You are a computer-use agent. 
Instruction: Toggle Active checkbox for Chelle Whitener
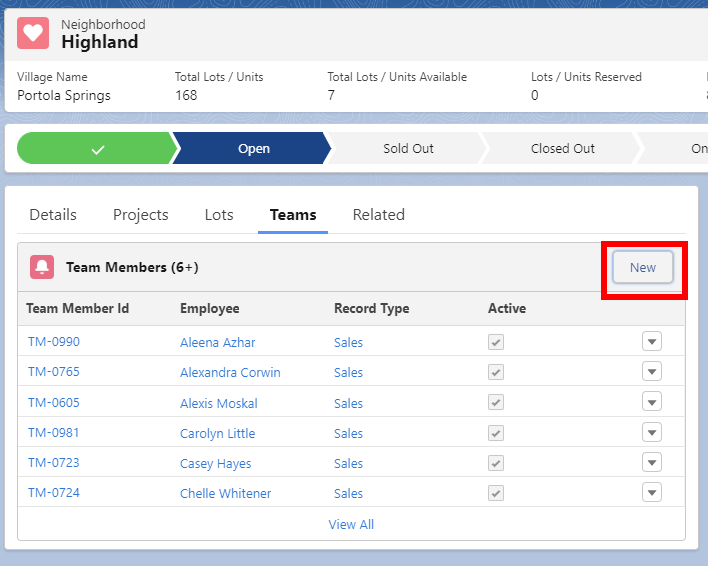[x=496, y=493]
